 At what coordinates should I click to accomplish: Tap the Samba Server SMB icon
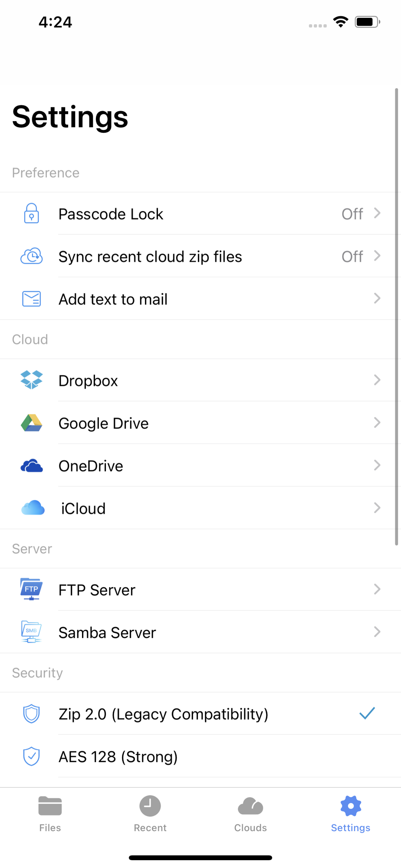(31, 631)
